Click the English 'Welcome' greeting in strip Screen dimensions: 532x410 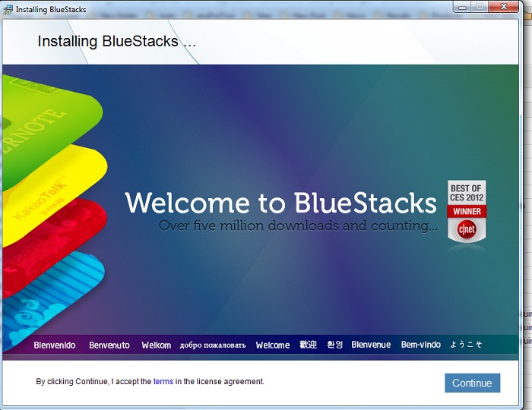click(x=273, y=345)
